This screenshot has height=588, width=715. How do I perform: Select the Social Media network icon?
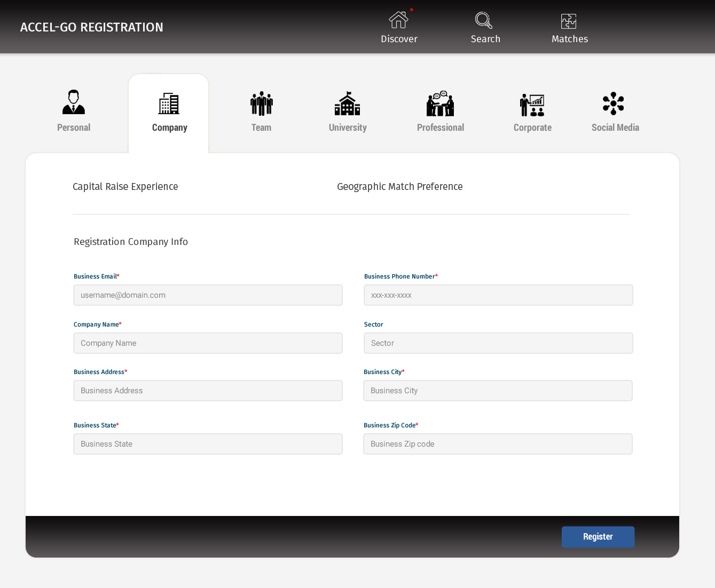point(613,104)
